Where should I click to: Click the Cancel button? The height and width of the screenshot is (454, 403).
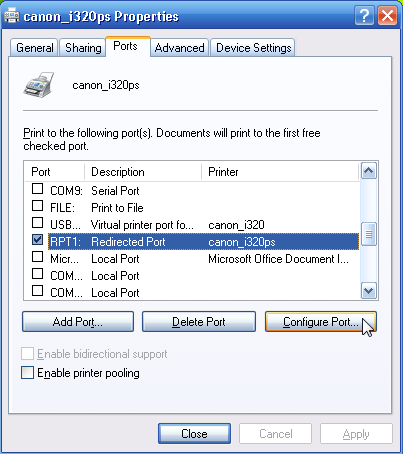pos(276,434)
